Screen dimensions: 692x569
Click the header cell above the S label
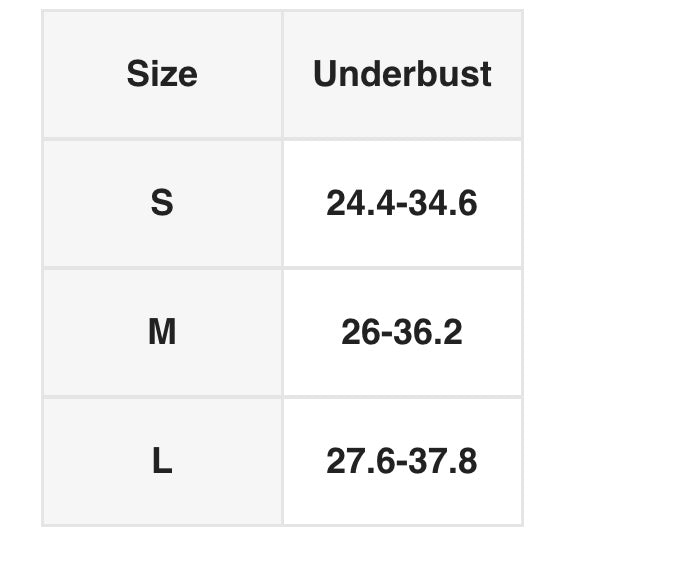162,74
